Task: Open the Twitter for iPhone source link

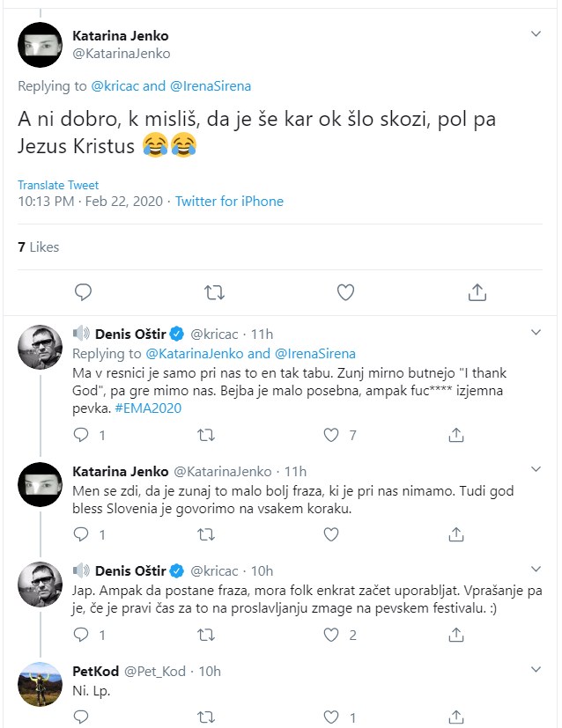Action: tap(229, 202)
